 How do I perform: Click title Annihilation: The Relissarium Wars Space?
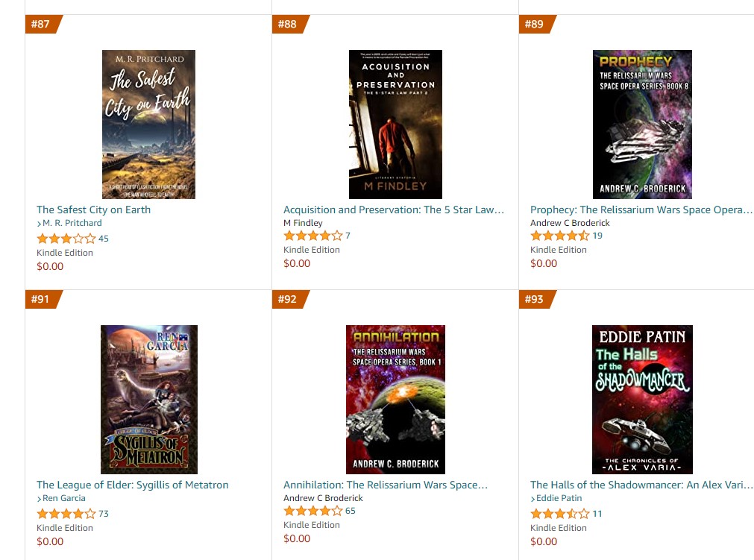pos(386,485)
